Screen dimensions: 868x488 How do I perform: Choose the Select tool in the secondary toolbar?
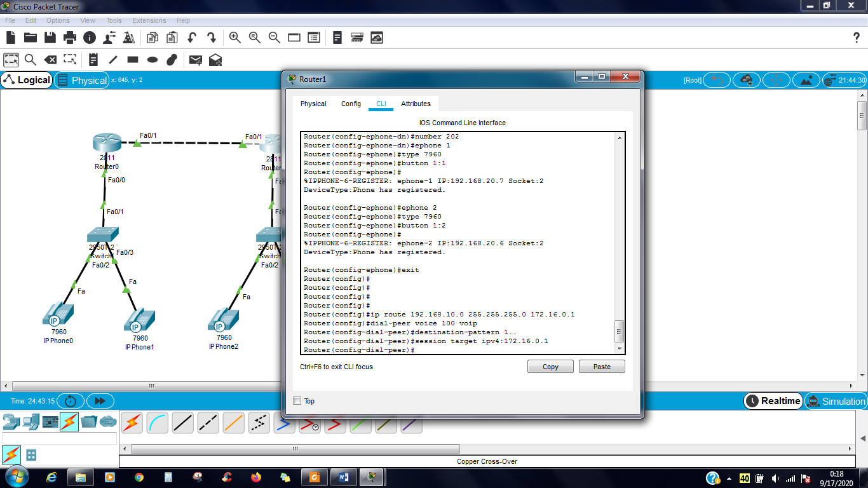pos(11,60)
